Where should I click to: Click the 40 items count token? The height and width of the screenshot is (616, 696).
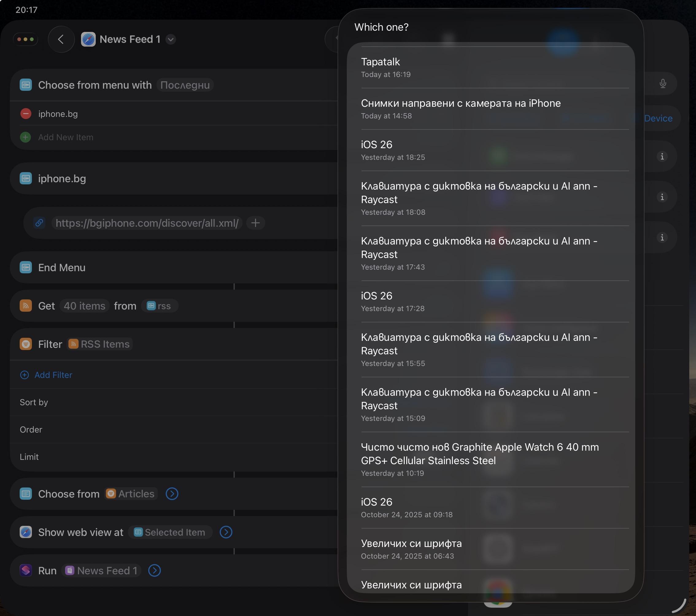[x=84, y=306]
